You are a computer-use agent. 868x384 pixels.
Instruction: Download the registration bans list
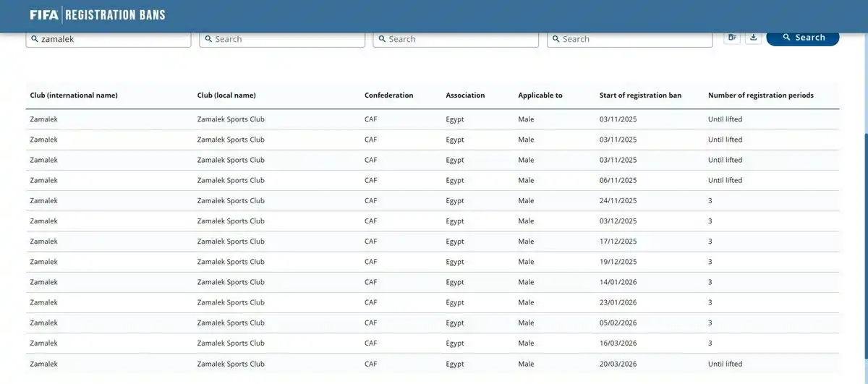coord(753,38)
